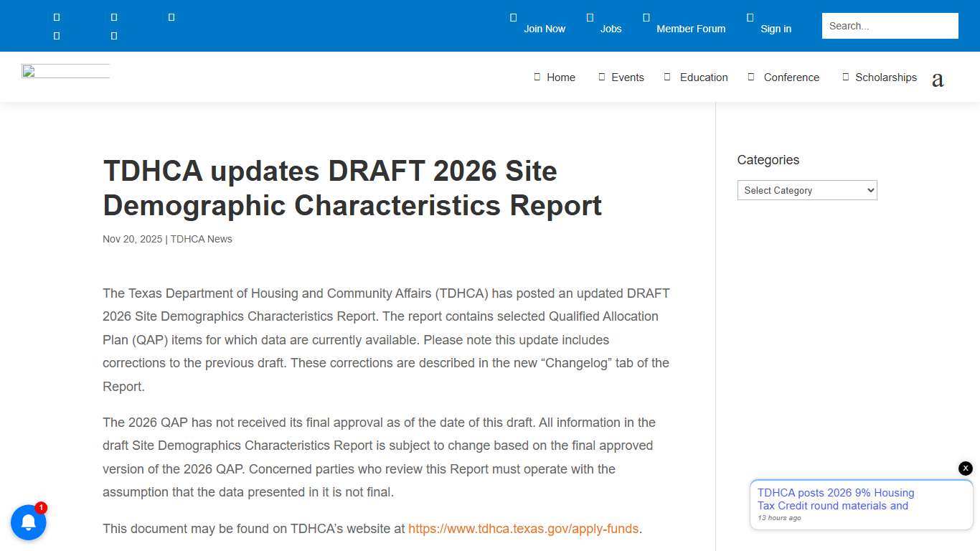
Task: Click the Sign in option
Action: coord(776,29)
